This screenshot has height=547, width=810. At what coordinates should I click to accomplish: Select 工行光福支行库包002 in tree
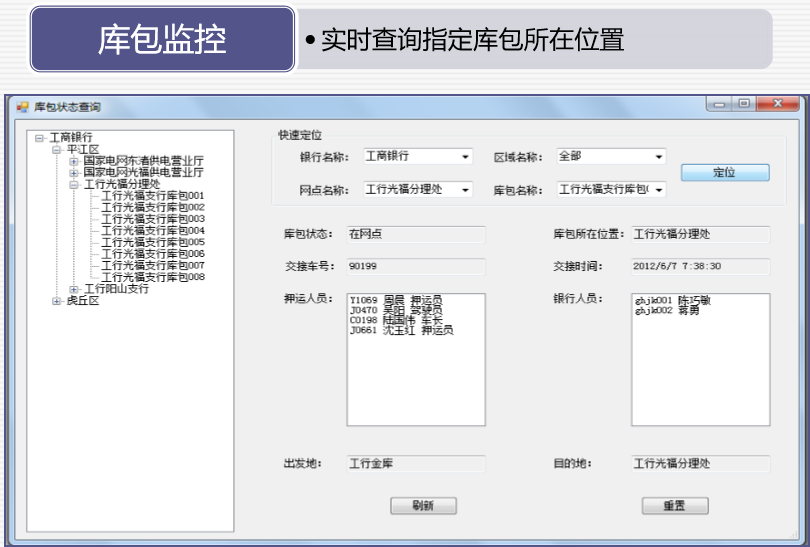pyautogui.click(x=152, y=207)
